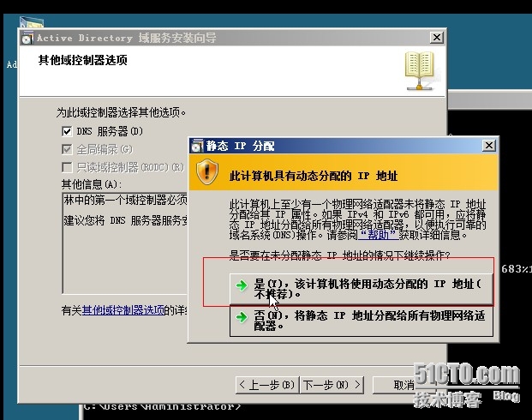Close the 静态 IP 分配 dialog
The height and width of the screenshot is (420, 532).
489,146
